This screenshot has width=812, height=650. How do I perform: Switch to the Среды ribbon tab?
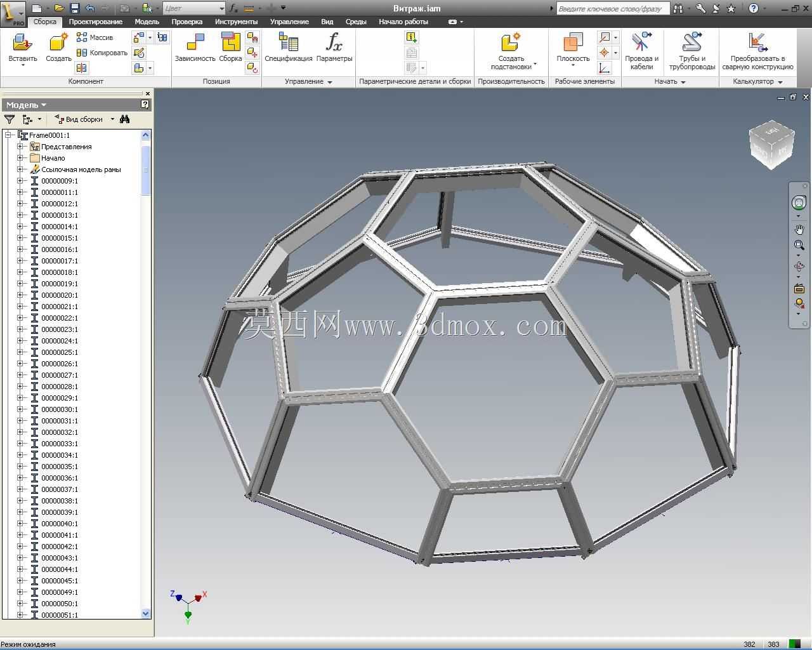[x=356, y=22]
